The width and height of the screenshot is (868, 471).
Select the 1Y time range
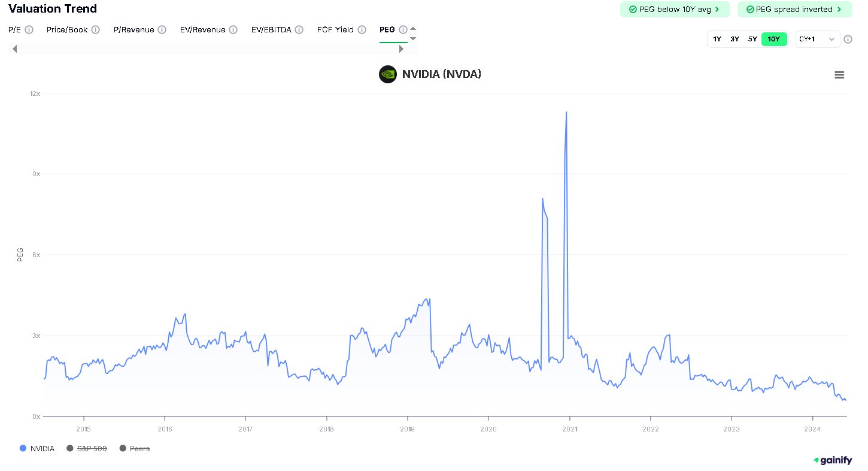tap(717, 40)
